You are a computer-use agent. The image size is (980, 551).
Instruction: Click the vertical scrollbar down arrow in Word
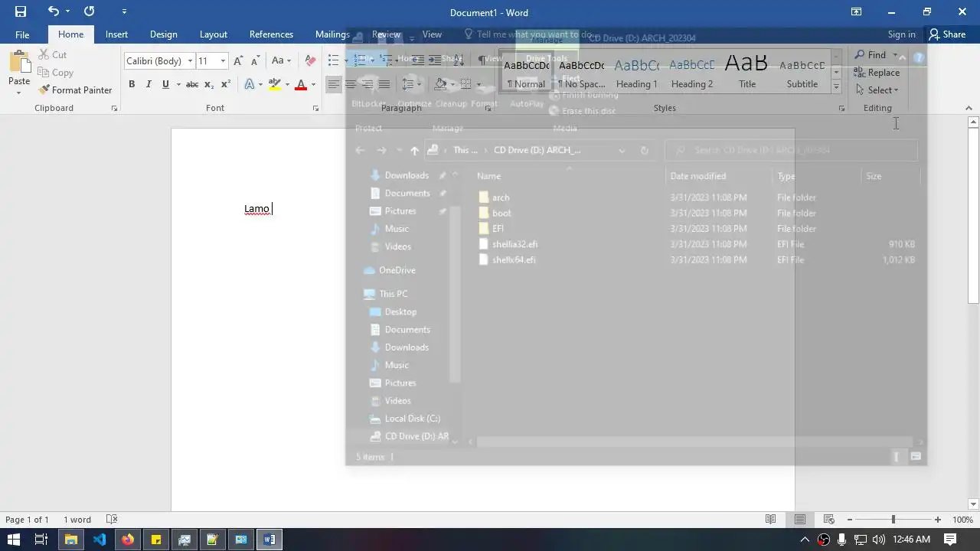(973, 504)
